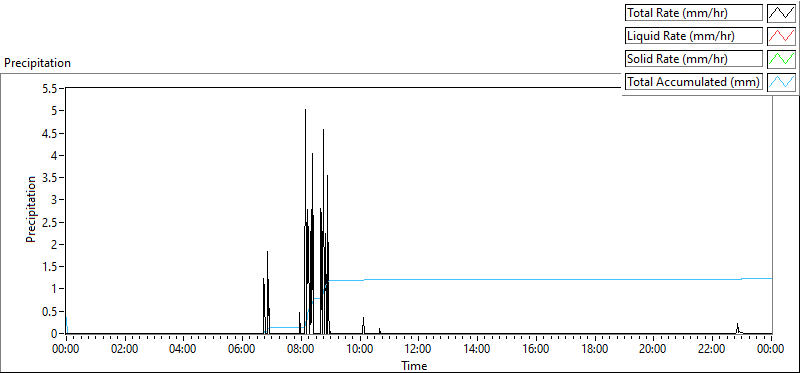The width and height of the screenshot is (800, 373).
Task: Select the Liquid Rate (mm/hr) legend label
Action: point(694,36)
